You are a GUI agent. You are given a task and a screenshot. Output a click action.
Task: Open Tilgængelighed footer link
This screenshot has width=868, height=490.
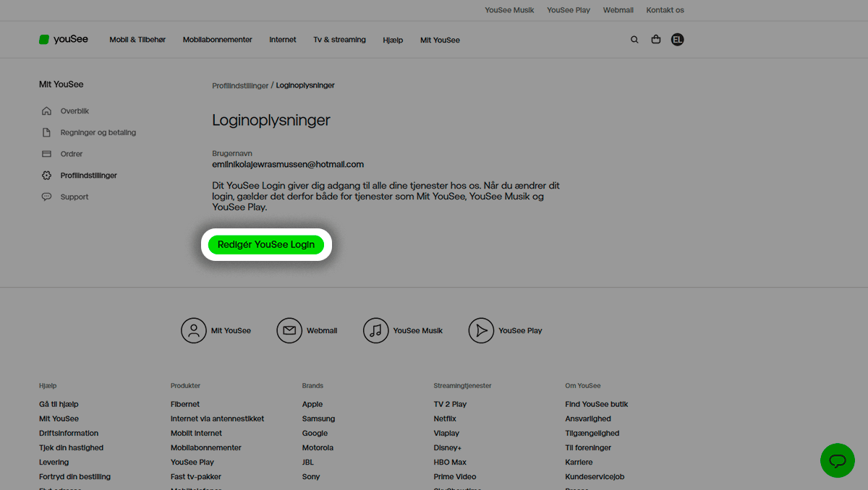coord(592,433)
